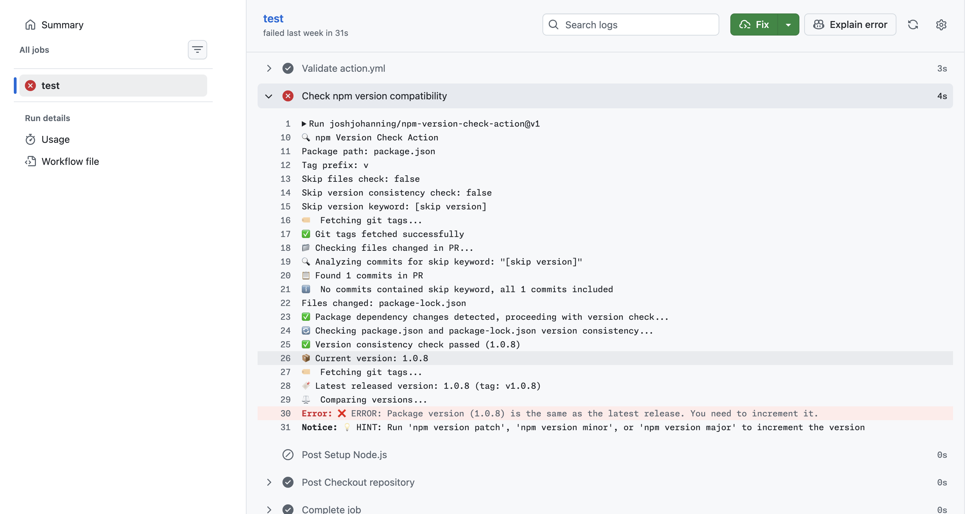The width and height of the screenshot is (980, 514).
Task: Click the Copilot icon in Explain error
Action: (x=818, y=25)
